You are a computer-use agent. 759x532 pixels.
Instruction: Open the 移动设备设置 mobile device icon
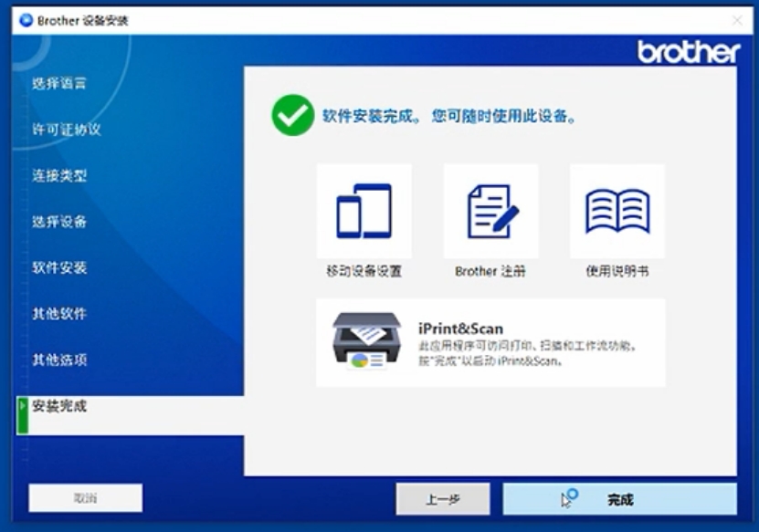(364, 212)
